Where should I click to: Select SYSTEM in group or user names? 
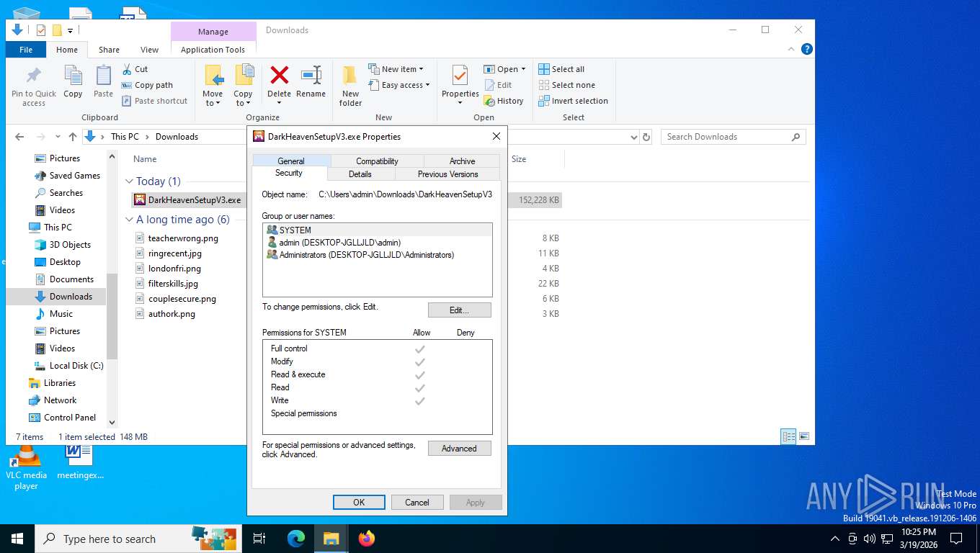(x=378, y=230)
